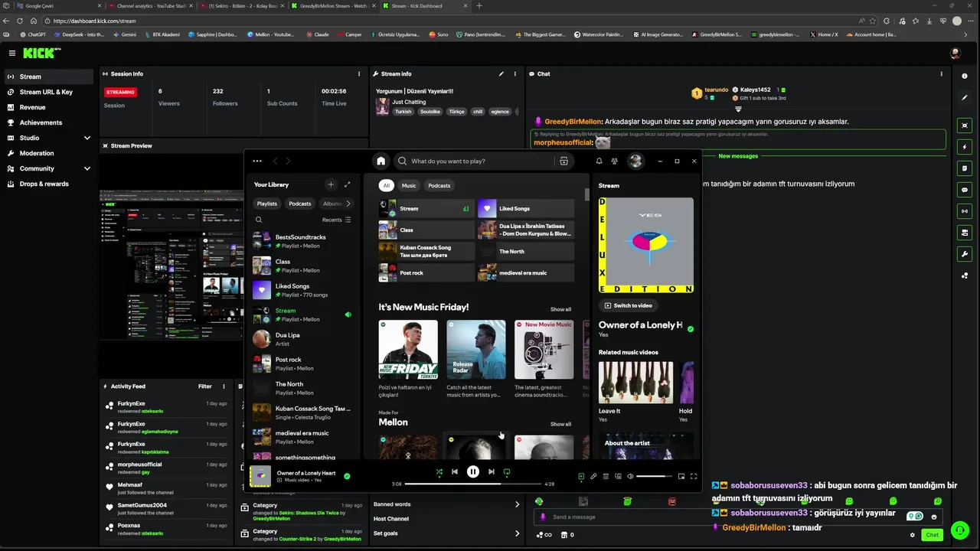Filter Spotify home by Music
The width and height of the screenshot is (980, 551).
click(x=409, y=185)
